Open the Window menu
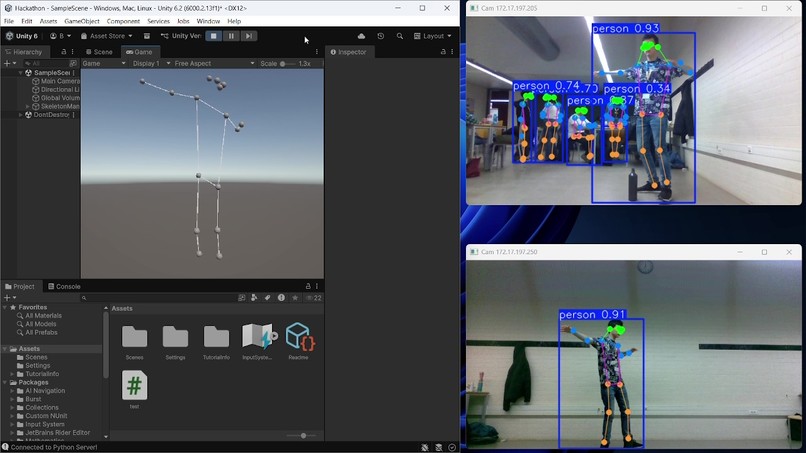The width and height of the screenshot is (806, 453). [x=208, y=21]
